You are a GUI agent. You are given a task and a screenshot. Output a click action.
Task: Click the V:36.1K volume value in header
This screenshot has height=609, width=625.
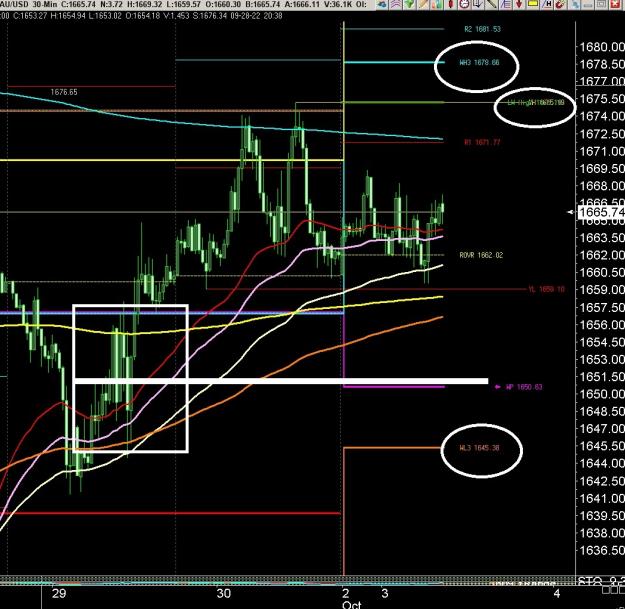click(339, 4)
